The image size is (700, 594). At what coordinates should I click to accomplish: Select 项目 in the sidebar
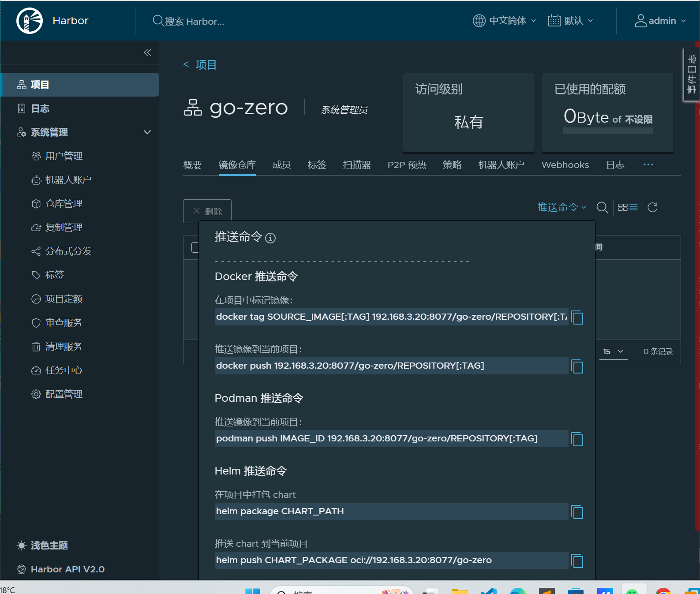tap(79, 85)
